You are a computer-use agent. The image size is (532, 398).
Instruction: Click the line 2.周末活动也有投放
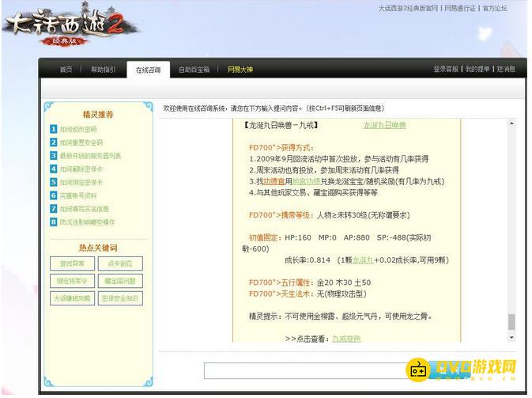pos(324,170)
